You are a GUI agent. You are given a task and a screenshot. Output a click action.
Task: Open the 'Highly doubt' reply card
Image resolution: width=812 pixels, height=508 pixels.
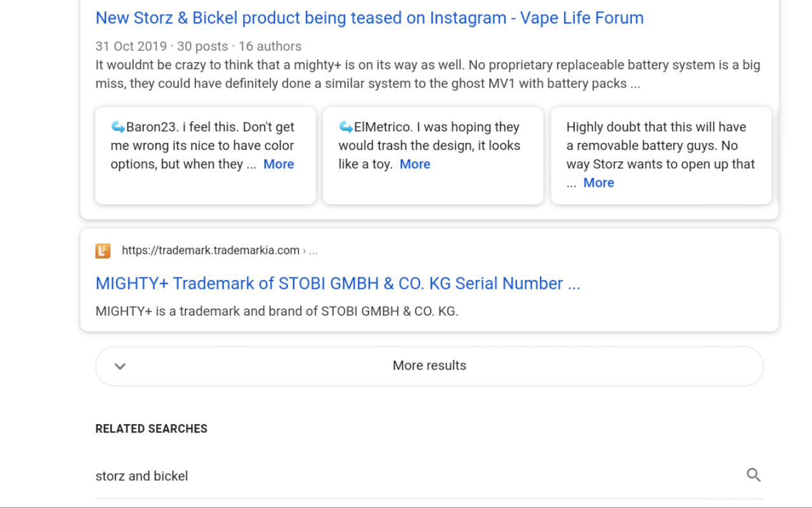coord(661,156)
